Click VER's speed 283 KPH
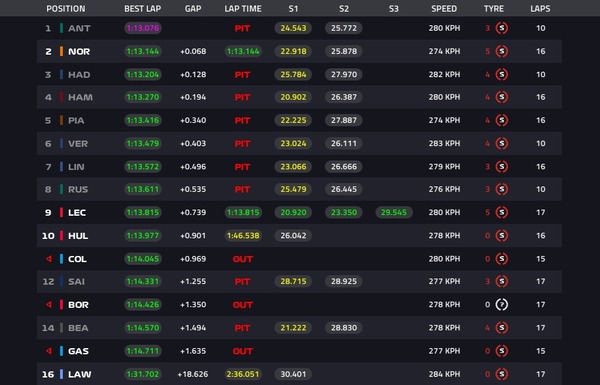The height and width of the screenshot is (385, 600). click(444, 144)
